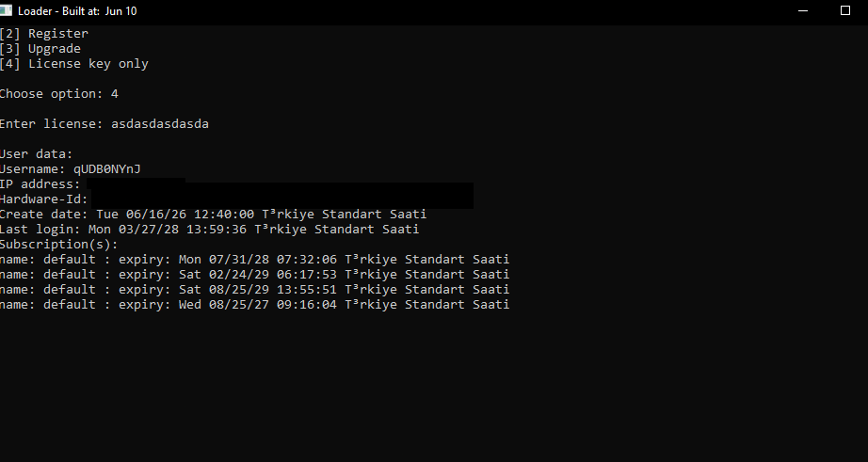Click the "[2] Register" option line

pyautogui.click(x=44, y=34)
